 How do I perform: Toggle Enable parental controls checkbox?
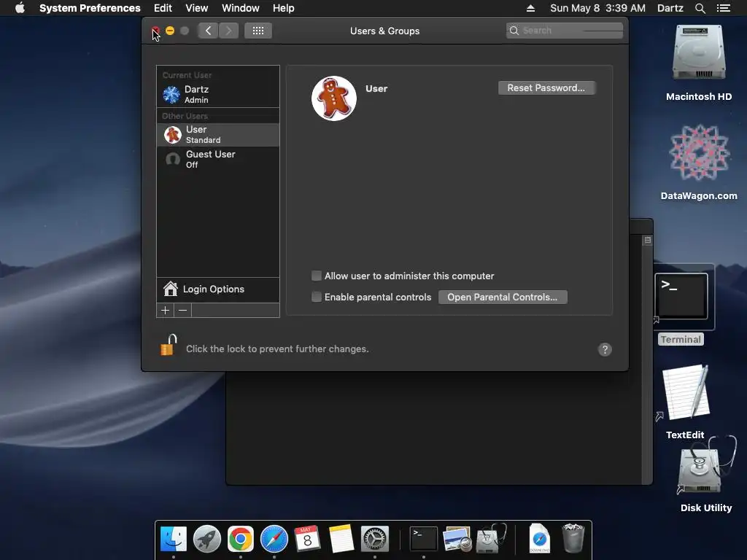(x=317, y=297)
